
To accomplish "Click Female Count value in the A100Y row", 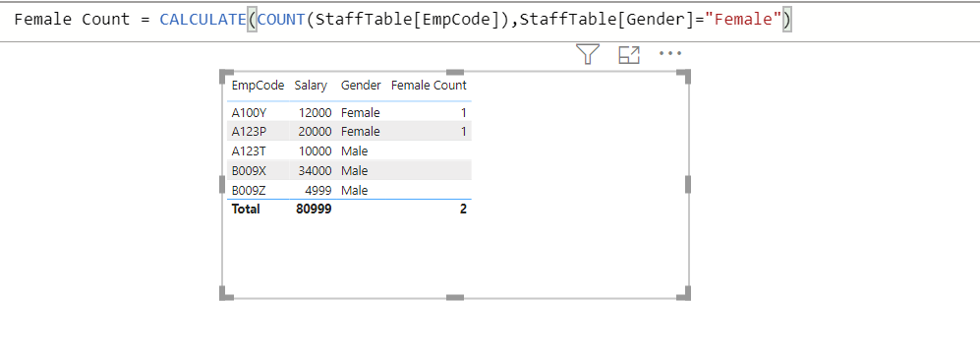I will (463, 112).
